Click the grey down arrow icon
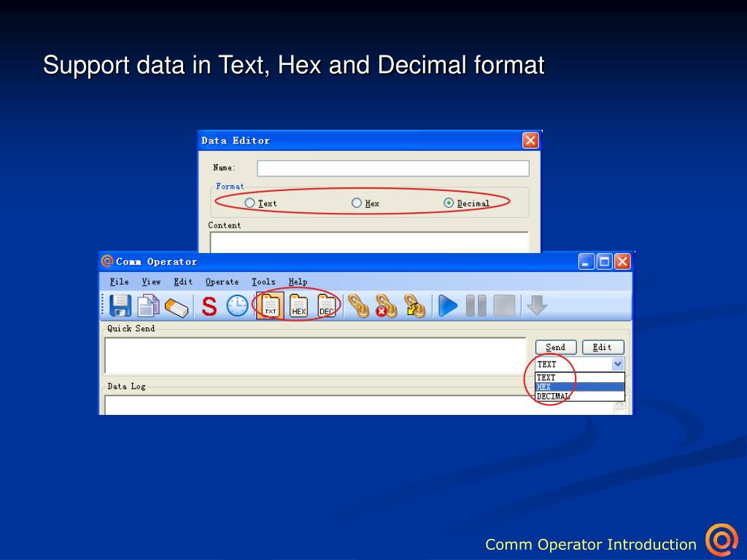 pos(537,306)
